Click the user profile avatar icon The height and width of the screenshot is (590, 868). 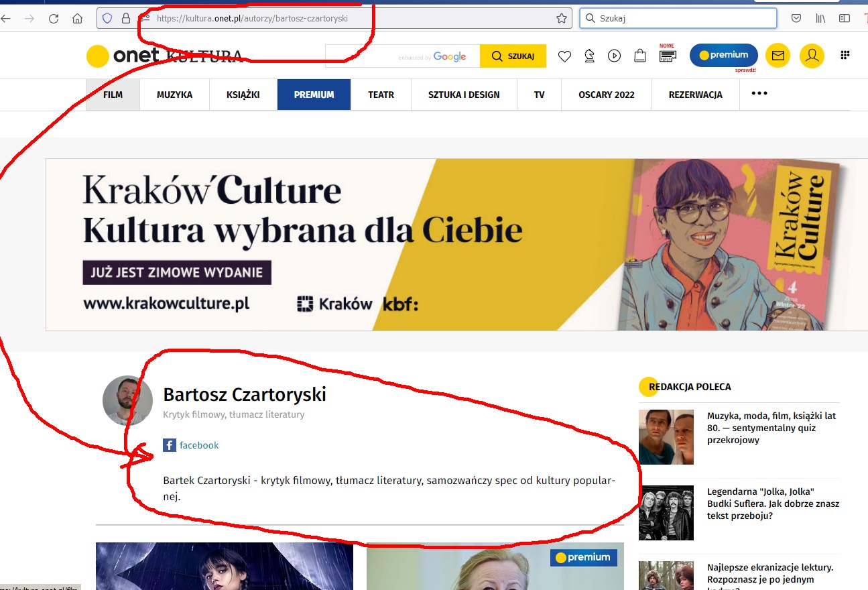pyautogui.click(x=812, y=56)
